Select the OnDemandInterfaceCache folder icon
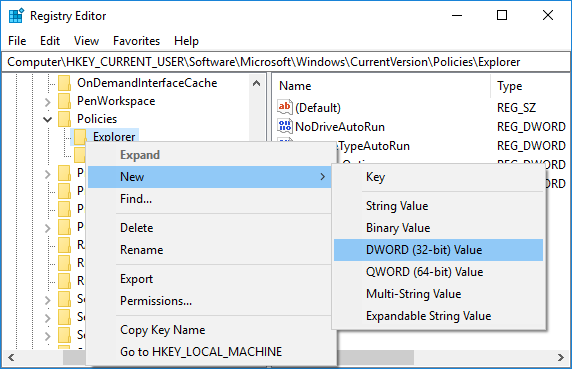Screen dimensions: 572x369 [x=65, y=83]
